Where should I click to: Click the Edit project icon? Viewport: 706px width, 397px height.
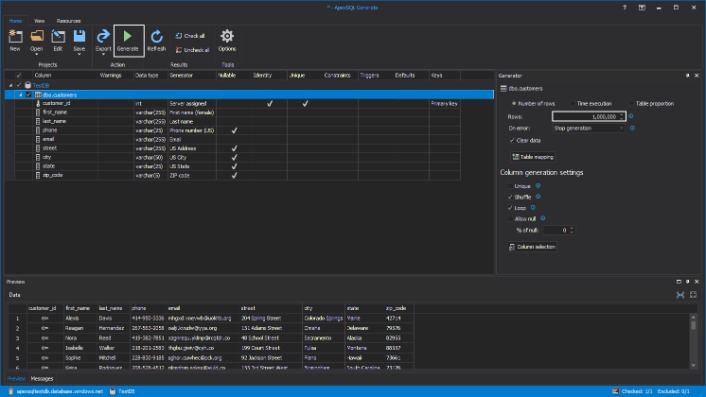(58, 36)
